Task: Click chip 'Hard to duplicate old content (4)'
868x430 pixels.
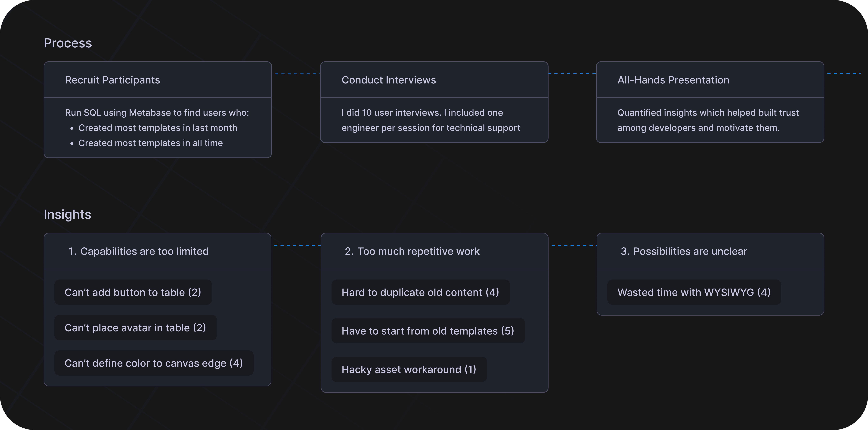Action: click(x=421, y=292)
